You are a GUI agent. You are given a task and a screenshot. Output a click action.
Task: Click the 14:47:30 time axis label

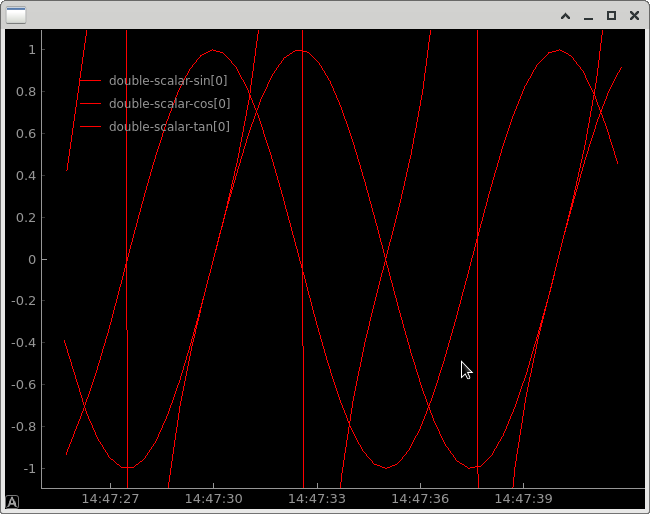point(213,498)
